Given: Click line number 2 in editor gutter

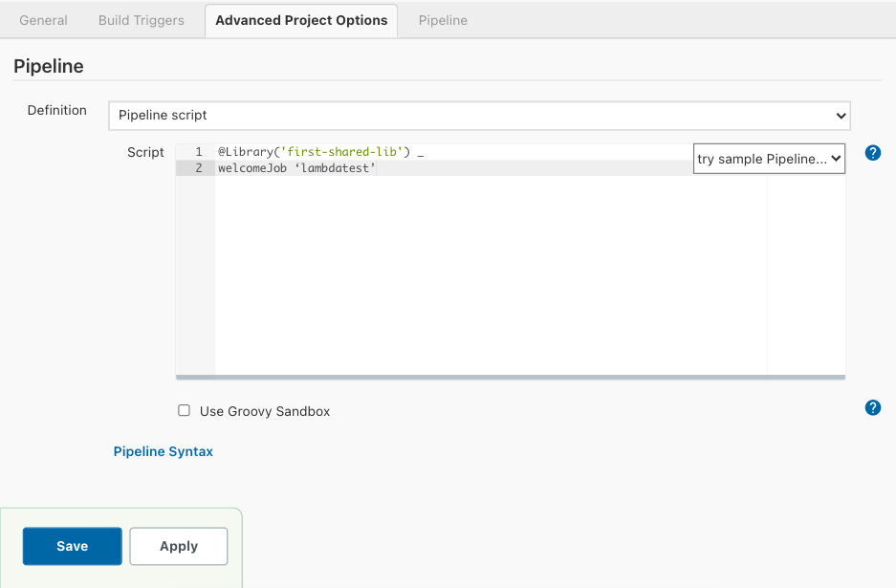Looking at the screenshot, I should click(199, 168).
